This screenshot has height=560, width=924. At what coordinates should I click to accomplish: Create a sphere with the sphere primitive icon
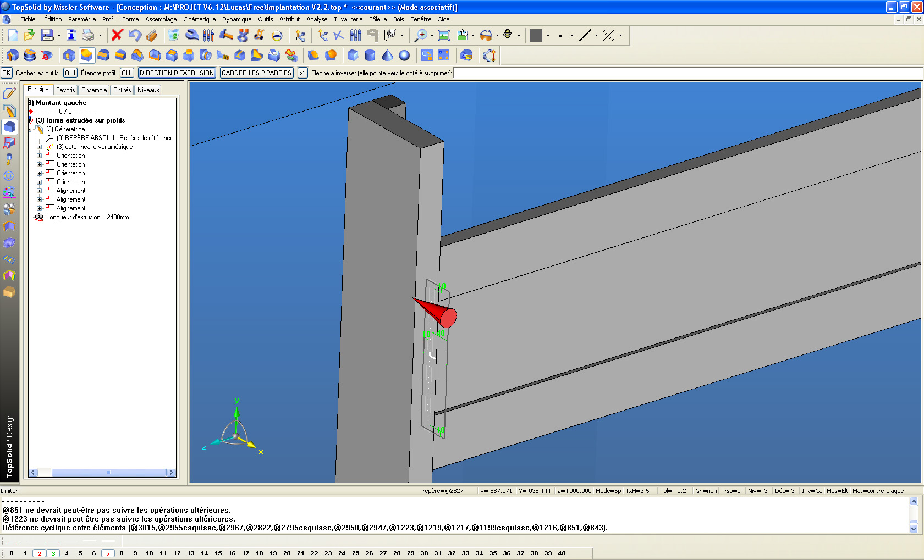click(x=404, y=55)
